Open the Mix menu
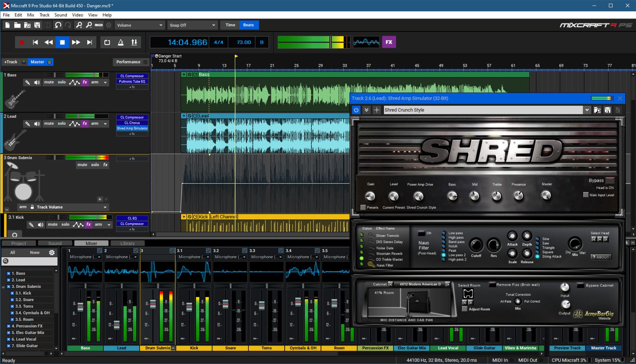The height and width of the screenshot is (364, 636). pyautogui.click(x=30, y=15)
